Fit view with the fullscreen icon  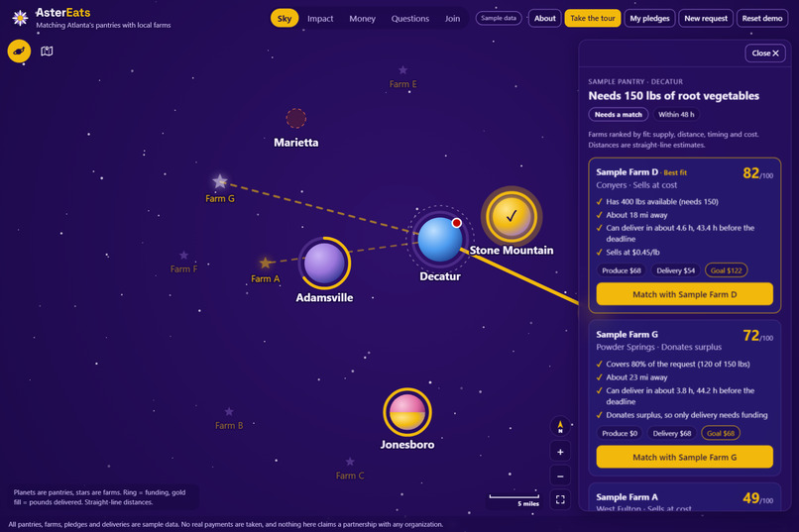(x=560, y=499)
